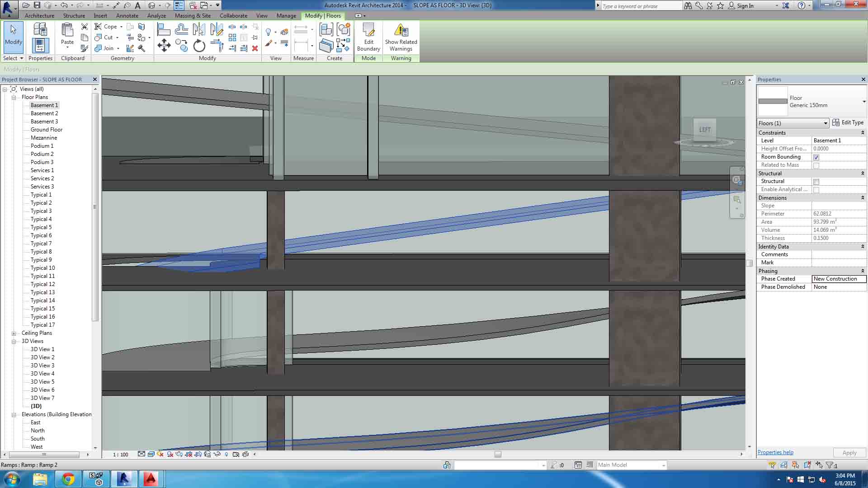Click the Apply button in Properties
The height and width of the screenshot is (488, 868).
[x=849, y=452]
